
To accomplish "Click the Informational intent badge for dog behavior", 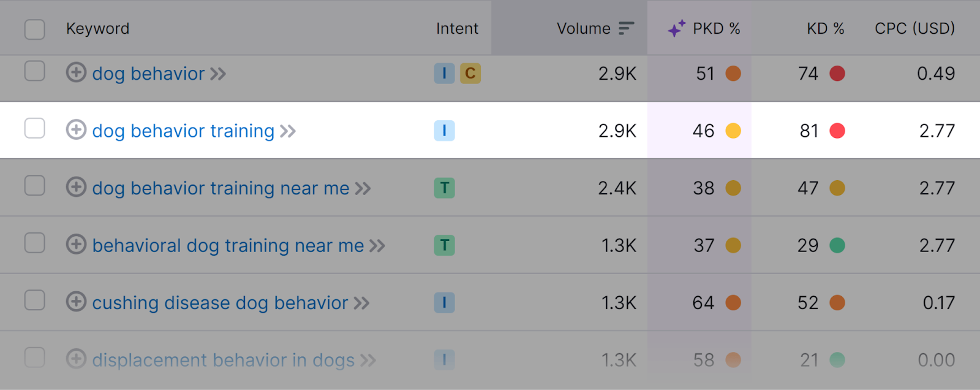I will [445, 73].
